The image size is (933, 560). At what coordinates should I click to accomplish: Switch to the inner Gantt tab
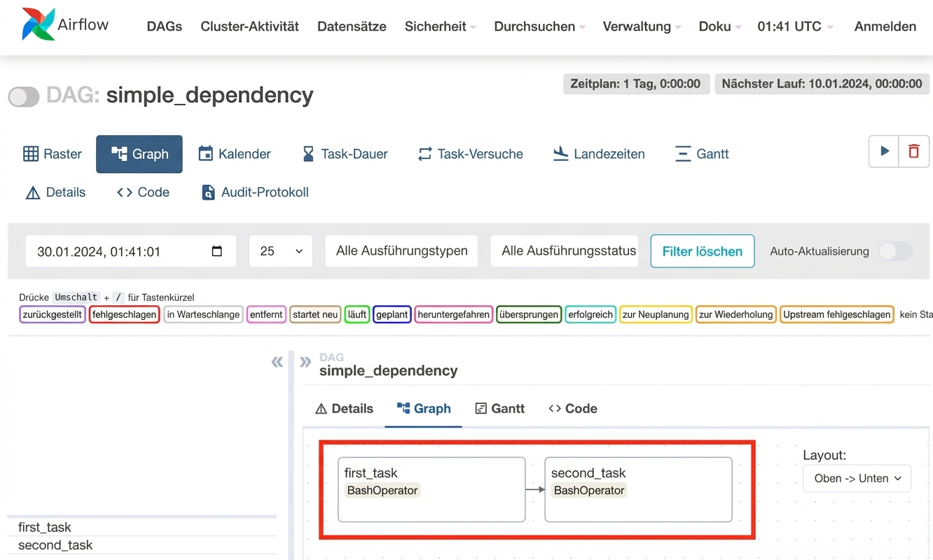click(x=500, y=409)
